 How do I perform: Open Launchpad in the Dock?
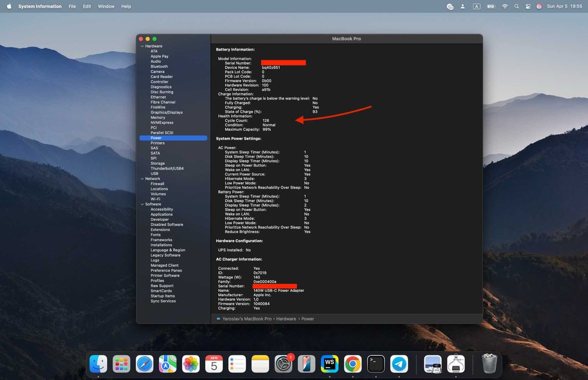coord(122,364)
